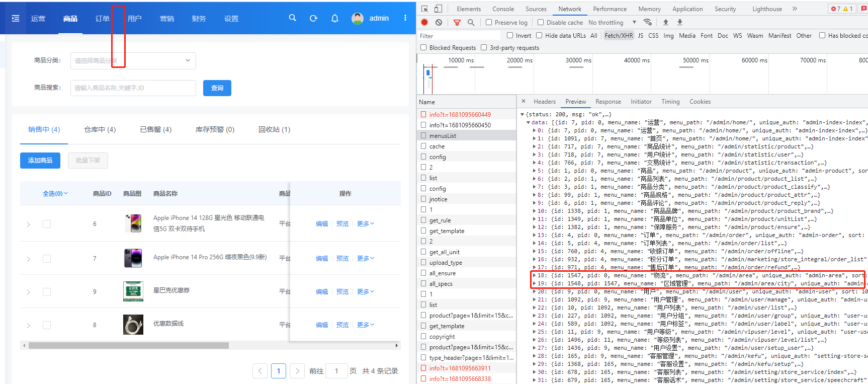
Task: Open network conditions wifi icon
Action: (x=648, y=22)
